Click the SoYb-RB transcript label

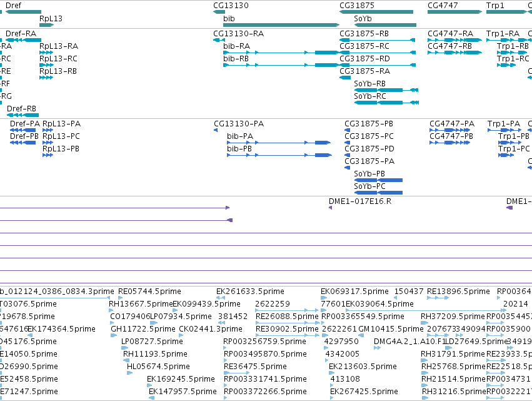point(369,84)
